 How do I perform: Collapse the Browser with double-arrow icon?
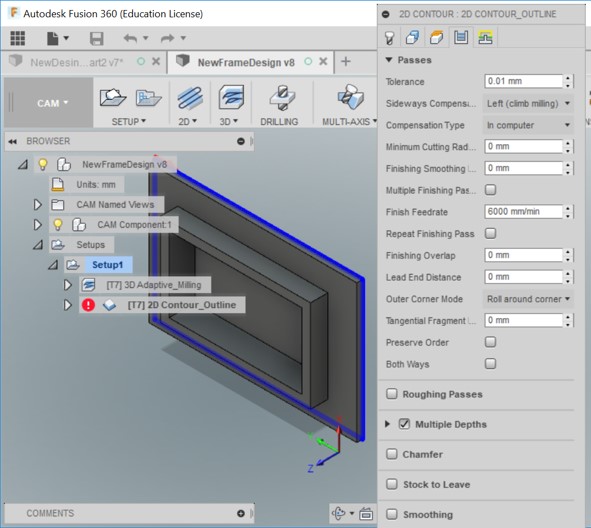12,141
